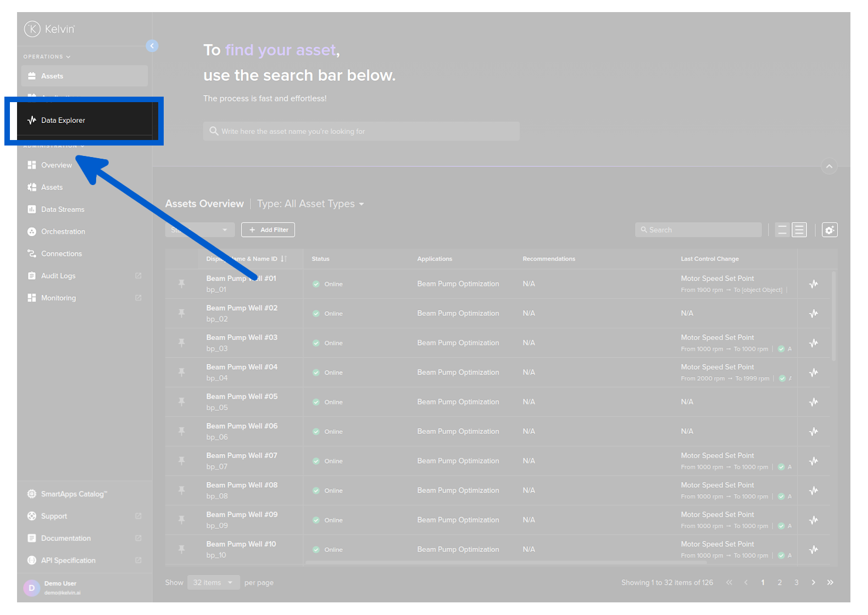
Task: Open the items per page dropdown
Action: [213, 583]
